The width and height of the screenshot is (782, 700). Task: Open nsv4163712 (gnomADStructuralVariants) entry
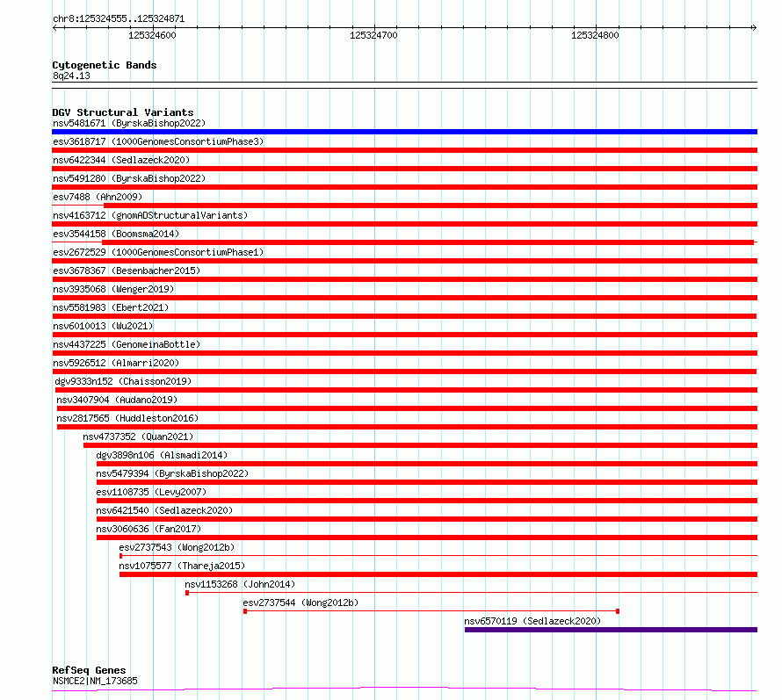[x=150, y=215]
